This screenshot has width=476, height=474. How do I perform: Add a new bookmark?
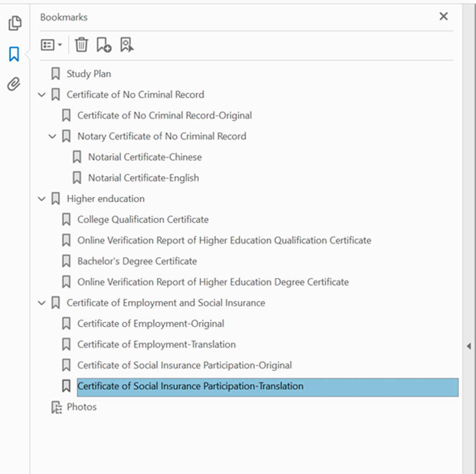click(103, 45)
